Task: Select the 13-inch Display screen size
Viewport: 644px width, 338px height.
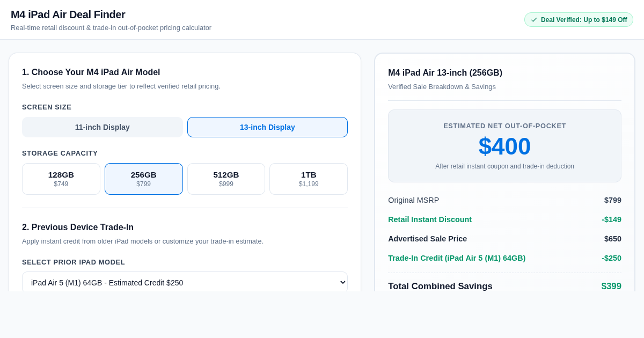Action: click(267, 127)
